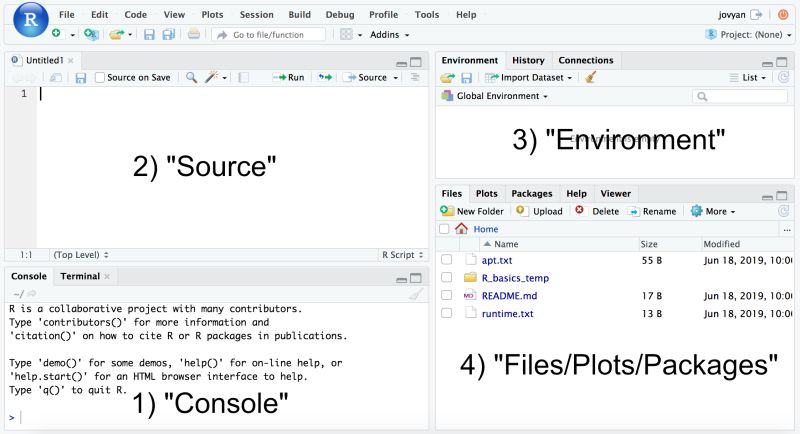The image size is (800, 434).
Task: Click the magnifier find/replace icon in Source
Action: pyautogui.click(x=191, y=78)
